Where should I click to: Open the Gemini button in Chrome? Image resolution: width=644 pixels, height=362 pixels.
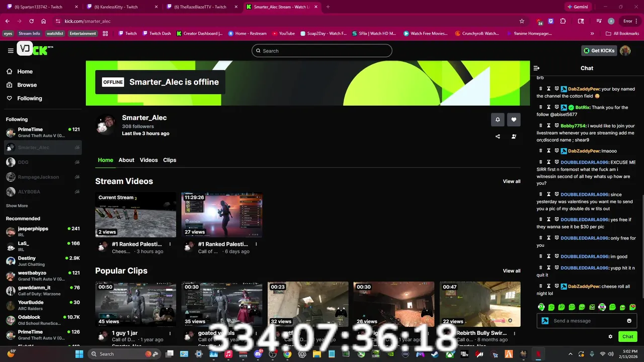click(x=578, y=7)
